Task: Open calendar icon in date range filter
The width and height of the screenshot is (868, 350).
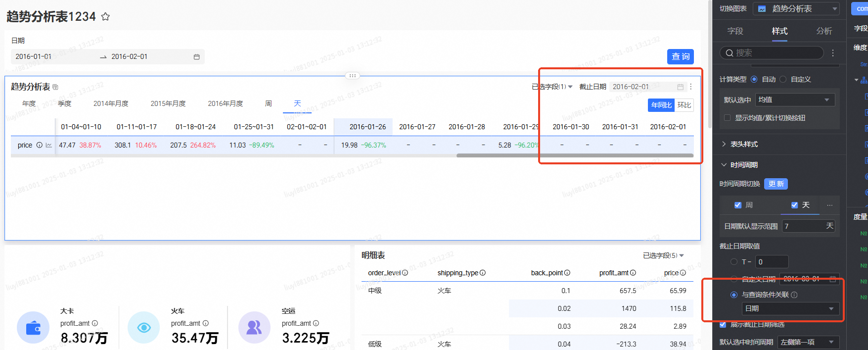Action: pyautogui.click(x=196, y=57)
